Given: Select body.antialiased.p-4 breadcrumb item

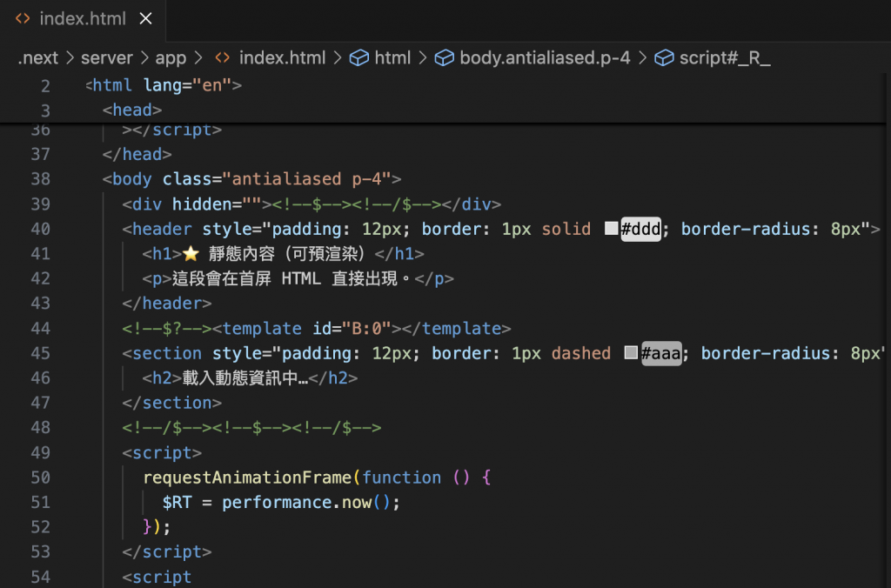Looking at the screenshot, I should pyautogui.click(x=545, y=57).
